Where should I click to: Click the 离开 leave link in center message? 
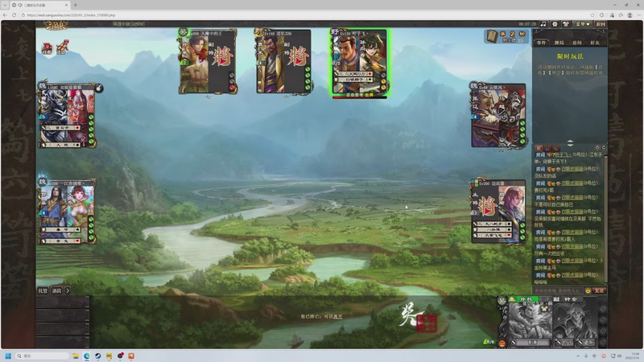pyautogui.click(x=337, y=316)
